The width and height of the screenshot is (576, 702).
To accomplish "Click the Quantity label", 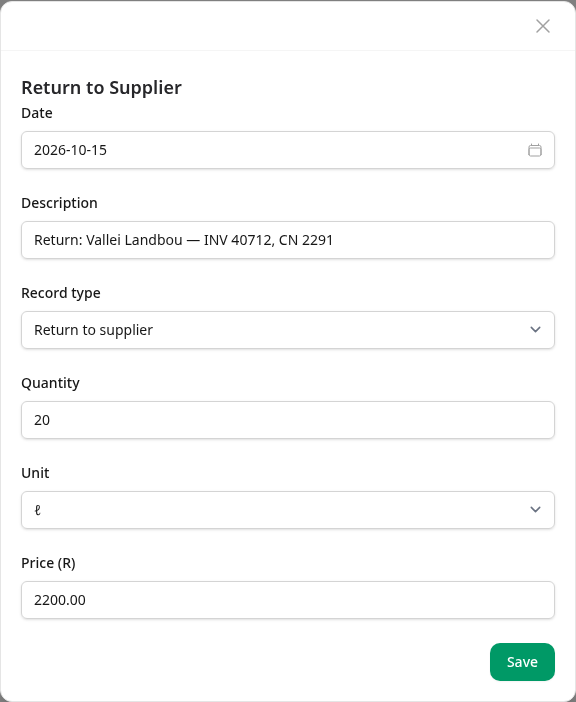I will (x=51, y=383).
